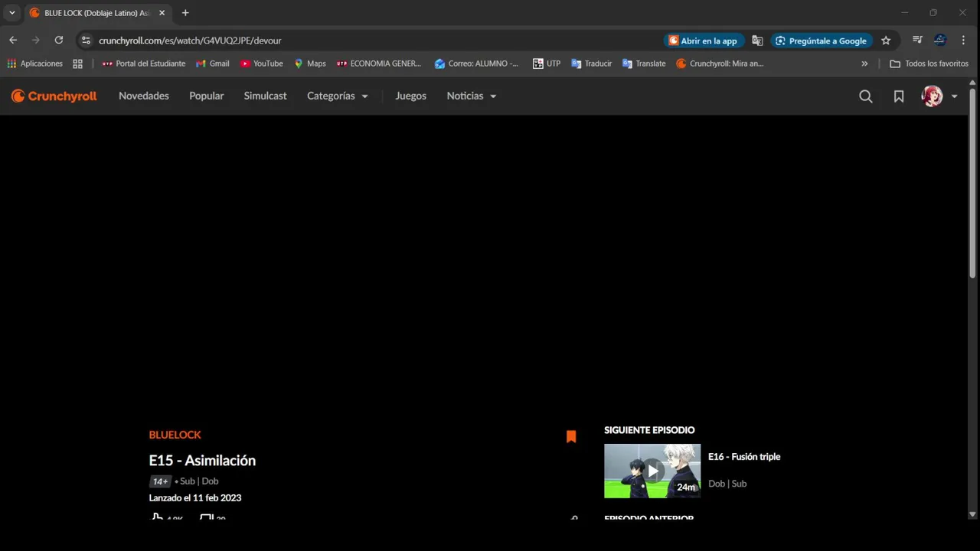
Task: Open Portal del Estudiante bookmark
Action: pyautogui.click(x=144, y=64)
